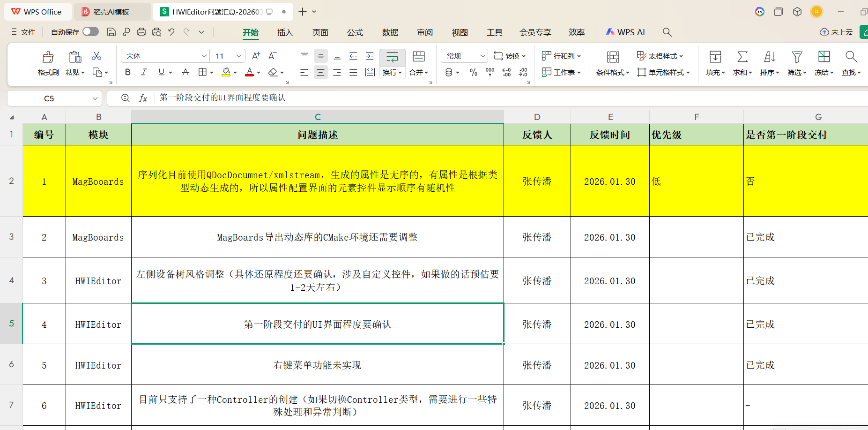Select the cell containing 右键菜单功能未实现

point(318,365)
